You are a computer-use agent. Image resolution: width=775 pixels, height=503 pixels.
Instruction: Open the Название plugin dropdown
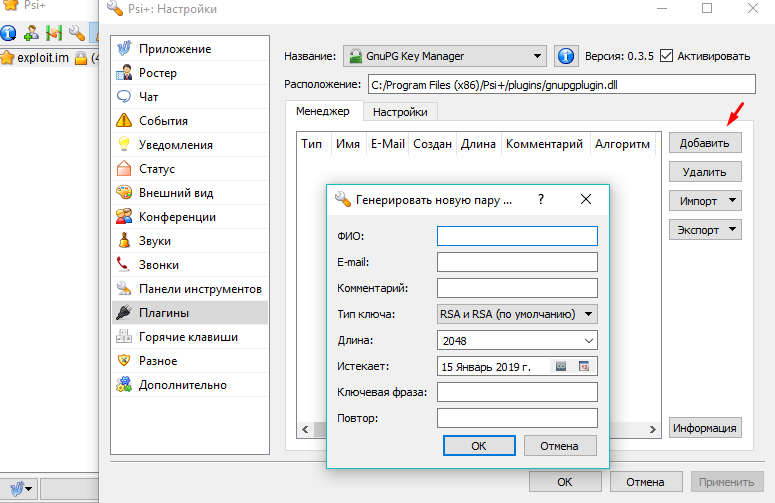tap(445, 56)
